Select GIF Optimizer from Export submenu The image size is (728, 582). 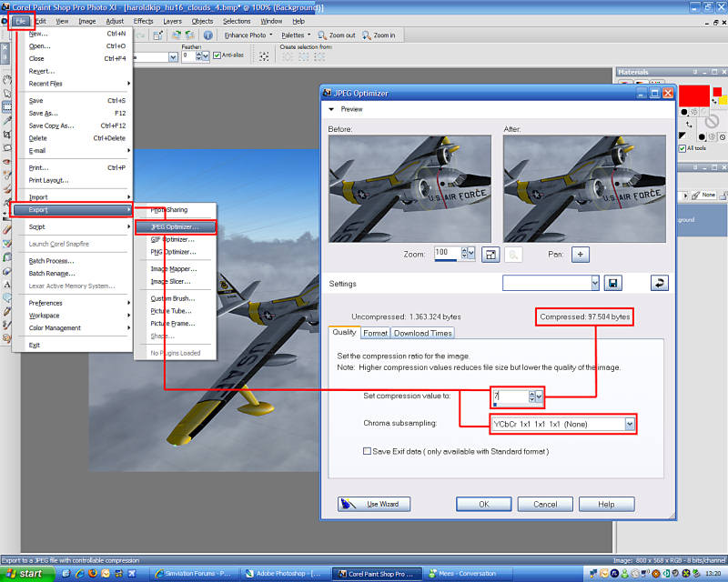coord(173,239)
